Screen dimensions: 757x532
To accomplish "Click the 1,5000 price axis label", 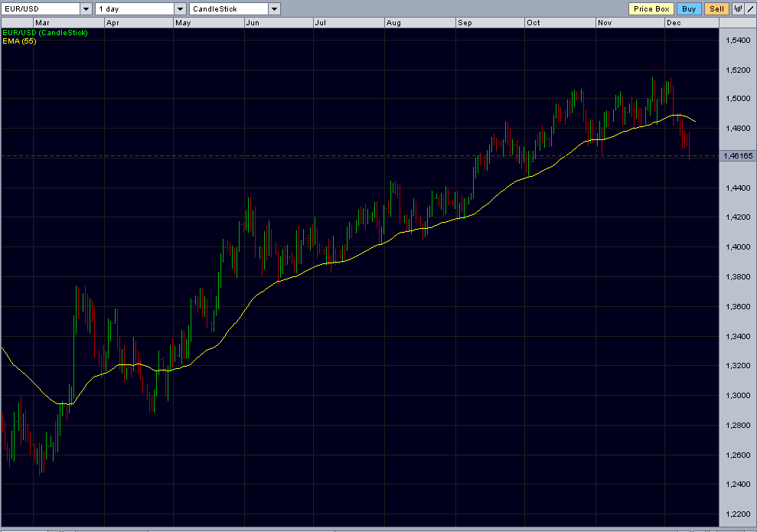I will tap(738, 99).
